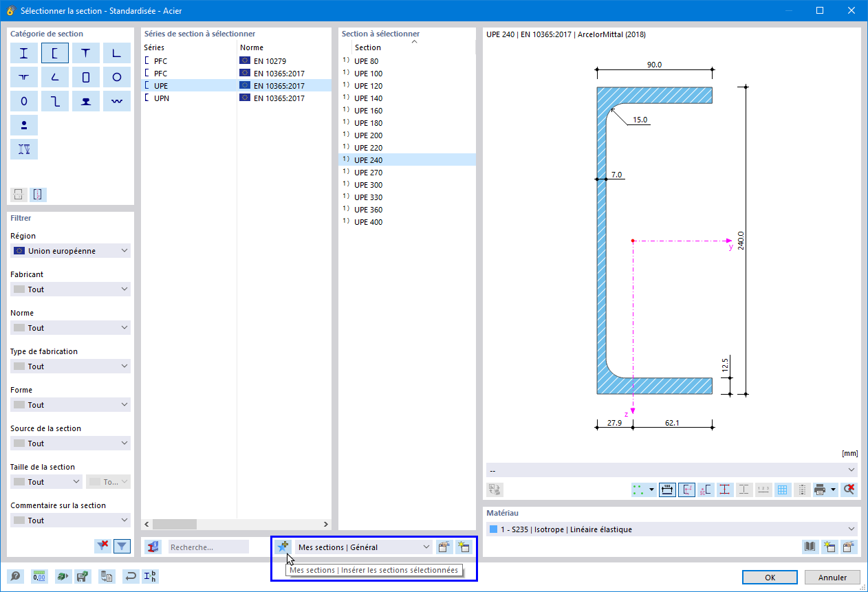Clear all filters with the red-X funnel
Viewport: 868px width, 592px height.
[x=102, y=546]
